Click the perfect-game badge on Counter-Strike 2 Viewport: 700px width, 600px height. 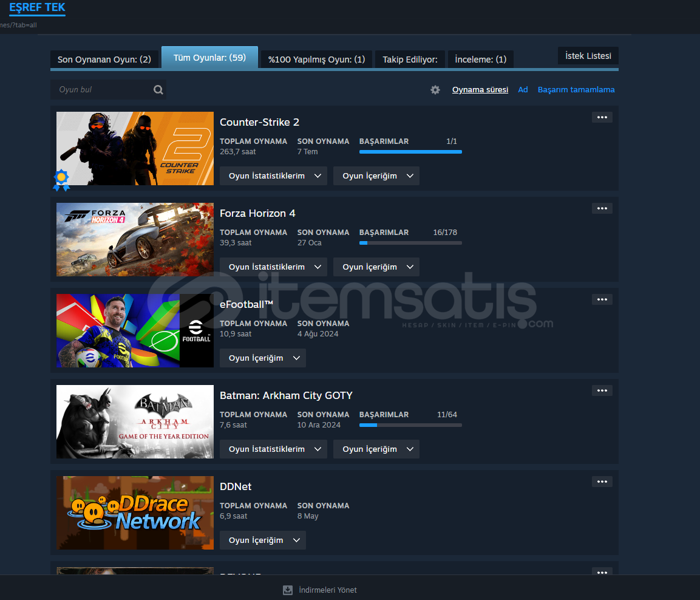click(61, 180)
